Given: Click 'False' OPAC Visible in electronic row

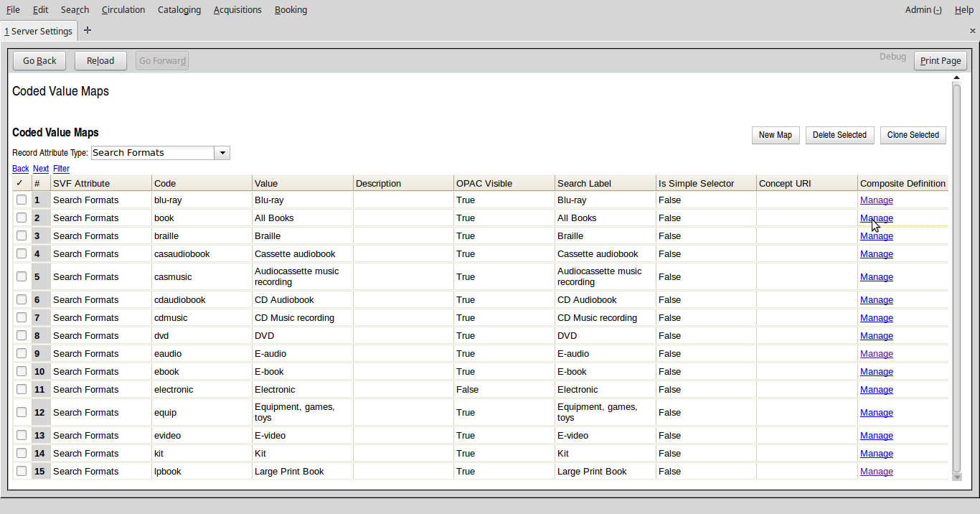Looking at the screenshot, I should [x=504, y=389].
